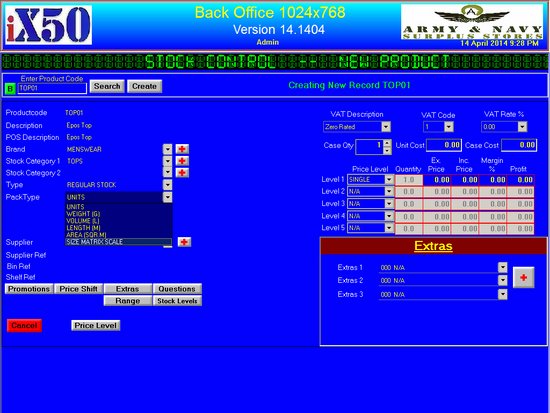Click Level 1 Inc. Price cell
The width and height of the screenshot is (550, 413).
(x=465, y=180)
